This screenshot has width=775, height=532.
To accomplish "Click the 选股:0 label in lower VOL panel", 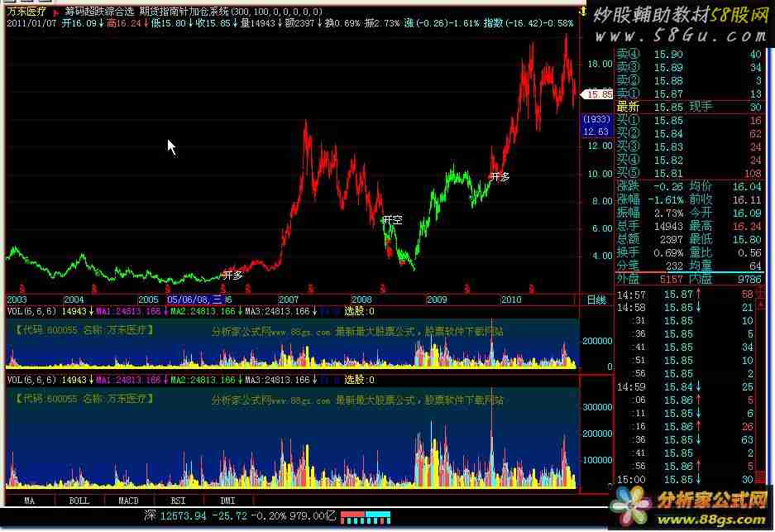I will pos(359,380).
